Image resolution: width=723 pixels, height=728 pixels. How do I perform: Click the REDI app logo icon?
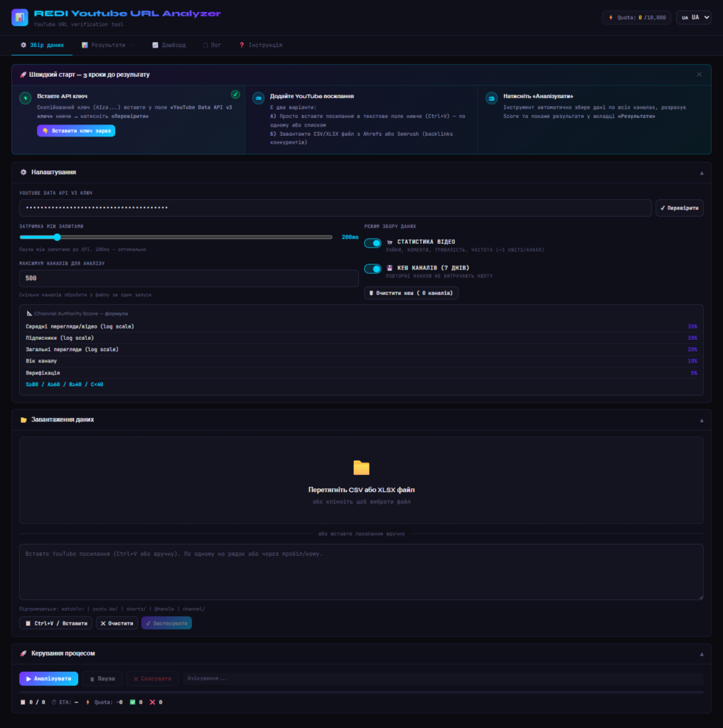pos(20,17)
